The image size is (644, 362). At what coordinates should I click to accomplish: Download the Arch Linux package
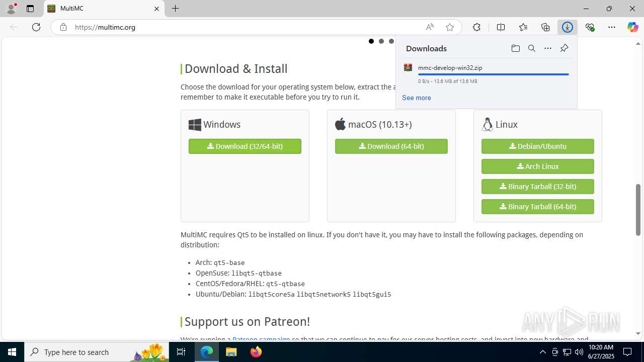(538, 166)
